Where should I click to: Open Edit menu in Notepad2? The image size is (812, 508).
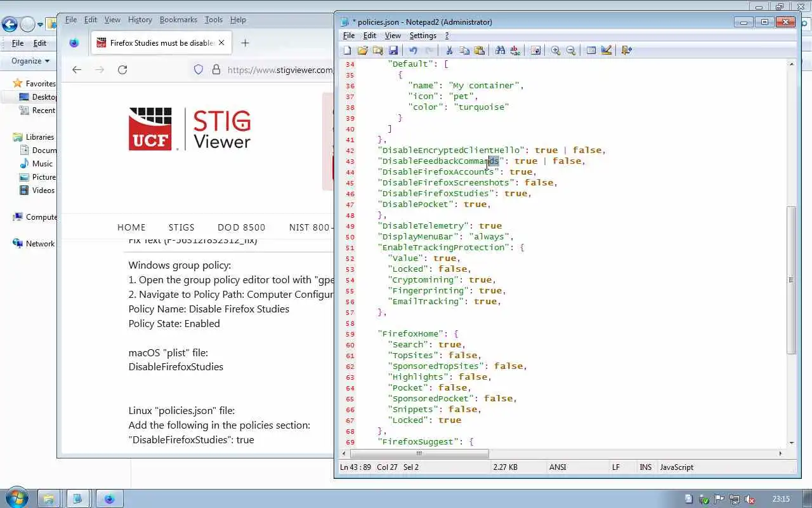pyautogui.click(x=370, y=36)
